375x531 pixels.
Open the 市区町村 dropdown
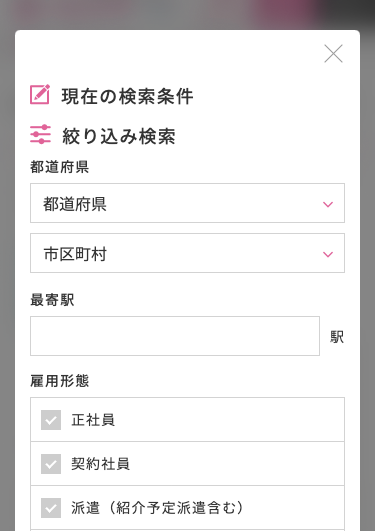[x=187, y=253]
